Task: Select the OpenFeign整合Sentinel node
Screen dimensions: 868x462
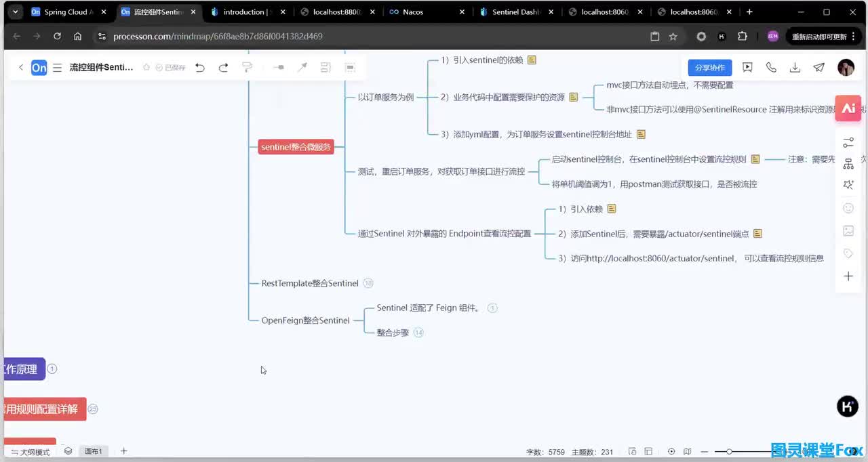Action: pos(306,320)
